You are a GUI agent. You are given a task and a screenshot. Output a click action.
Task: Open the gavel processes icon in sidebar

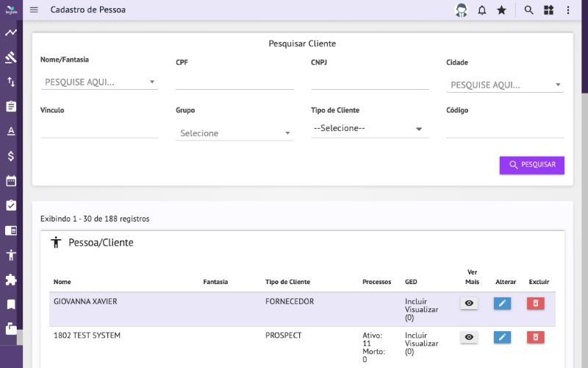[x=11, y=57]
